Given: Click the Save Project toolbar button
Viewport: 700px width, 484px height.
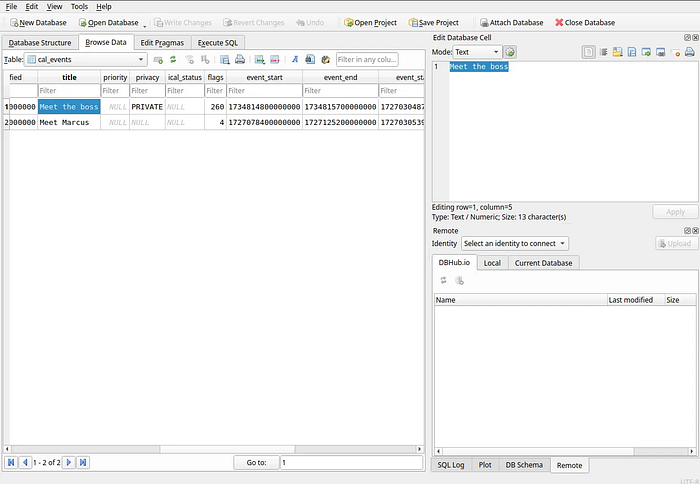Looking at the screenshot, I should (434, 22).
